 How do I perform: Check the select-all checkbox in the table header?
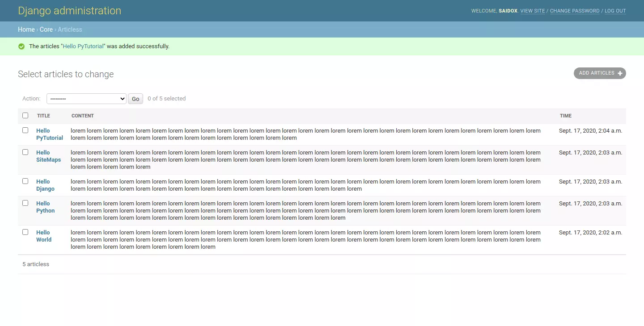point(25,115)
